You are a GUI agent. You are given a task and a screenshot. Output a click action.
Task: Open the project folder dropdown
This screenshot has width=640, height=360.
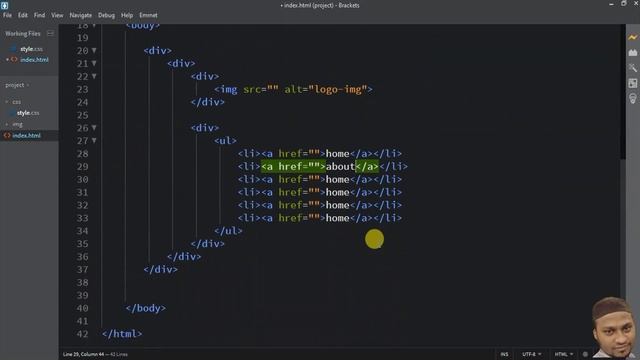pos(17,85)
